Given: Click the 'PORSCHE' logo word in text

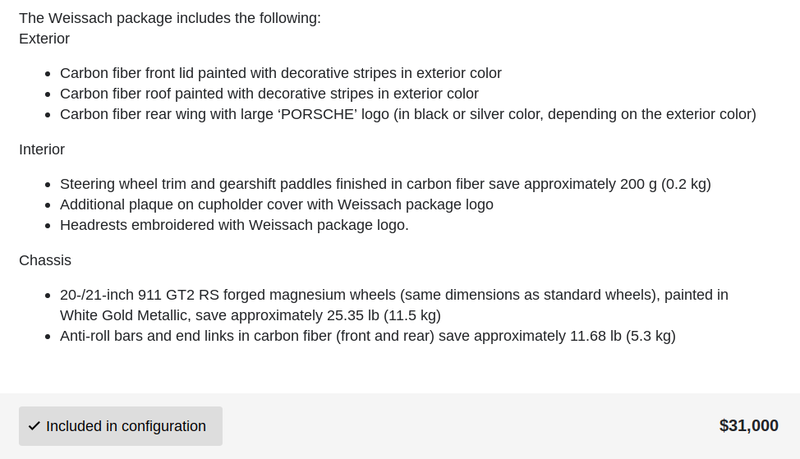Looking at the screenshot, I should pyautogui.click(x=317, y=114).
